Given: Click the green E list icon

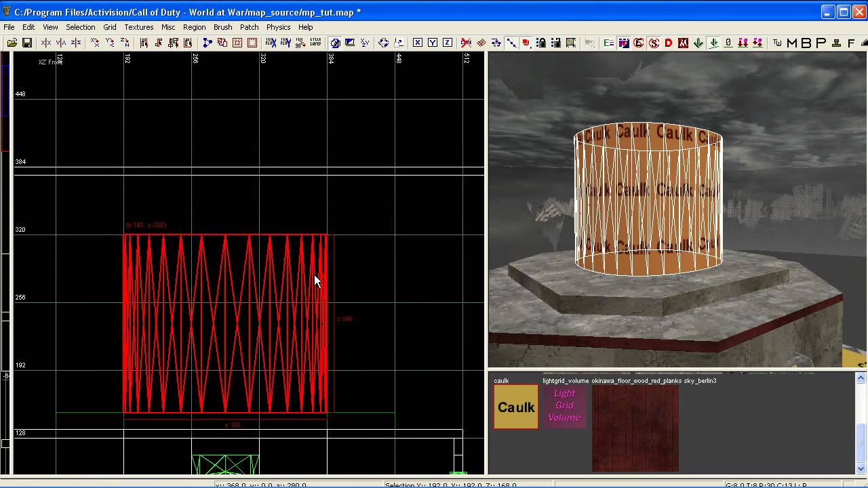Looking at the screenshot, I should tap(609, 43).
